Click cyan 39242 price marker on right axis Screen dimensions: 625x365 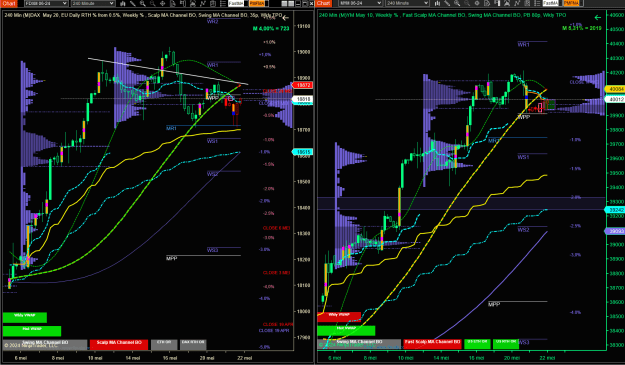point(615,210)
